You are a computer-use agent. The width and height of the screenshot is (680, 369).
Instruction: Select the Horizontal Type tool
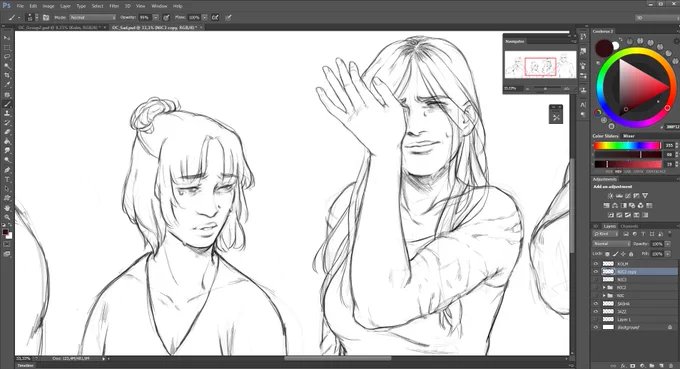(x=7, y=179)
